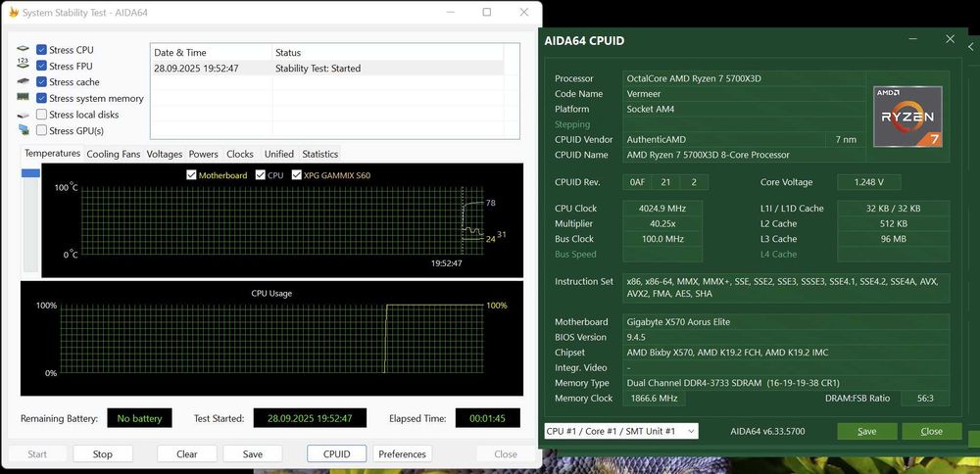The height and width of the screenshot is (474, 980).
Task: Disable Stress cache option
Action: [x=41, y=82]
